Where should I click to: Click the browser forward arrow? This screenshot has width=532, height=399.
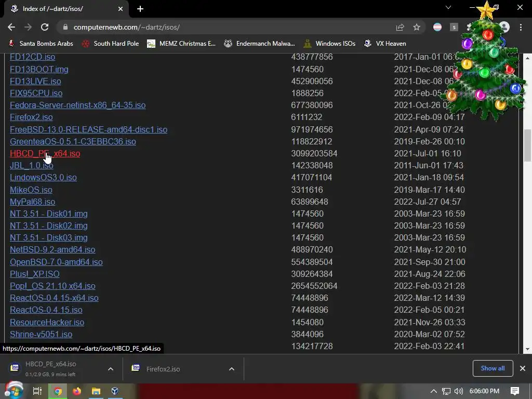click(x=28, y=27)
